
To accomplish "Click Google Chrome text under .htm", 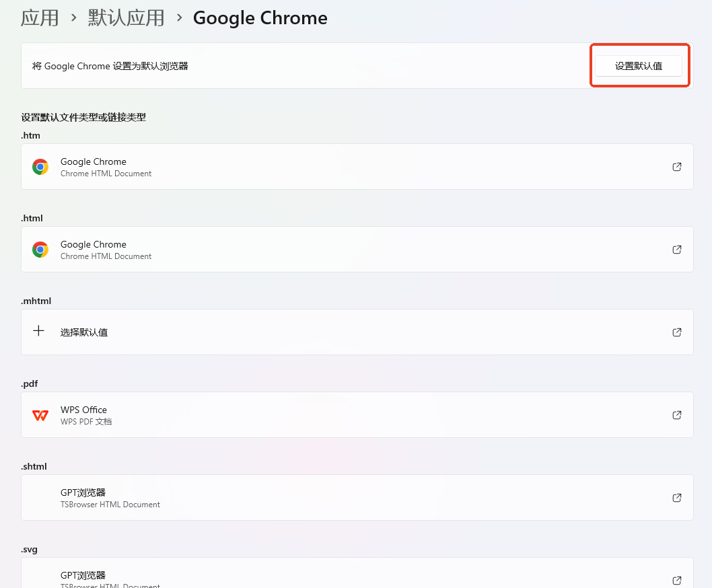I will 94,161.
